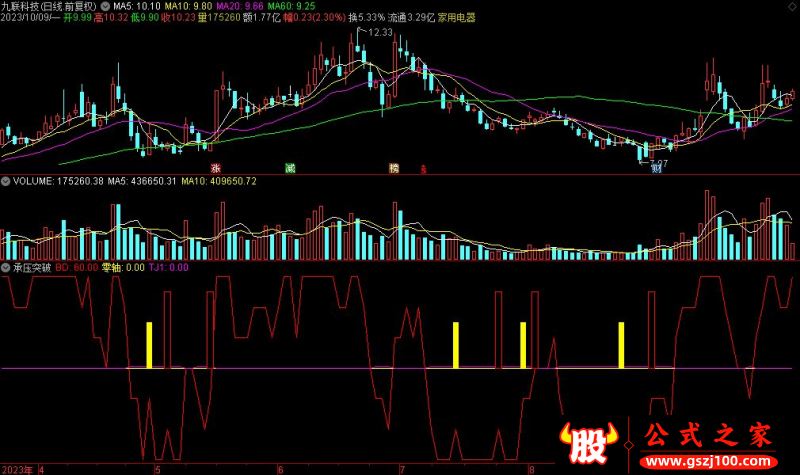Click month 5 on the time axis
Viewport: 800px width, 475px height.
click(x=158, y=470)
